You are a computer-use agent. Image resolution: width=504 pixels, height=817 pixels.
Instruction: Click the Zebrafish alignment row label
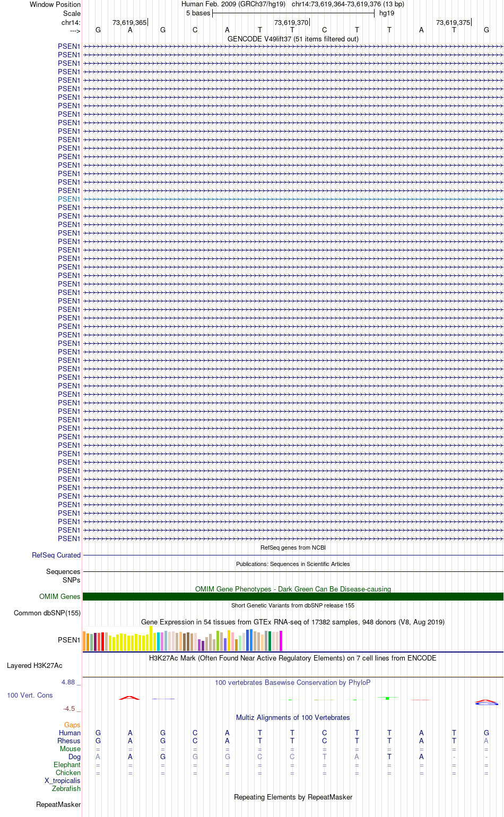pos(66,789)
